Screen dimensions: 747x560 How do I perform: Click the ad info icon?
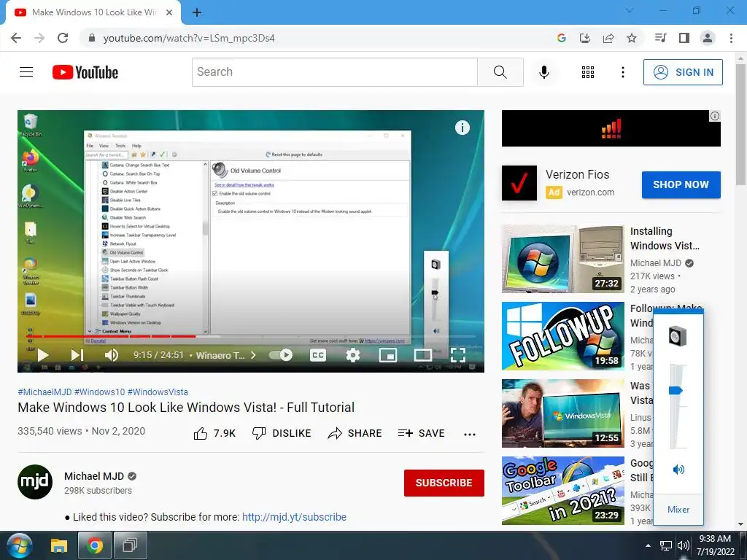(x=715, y=116)
